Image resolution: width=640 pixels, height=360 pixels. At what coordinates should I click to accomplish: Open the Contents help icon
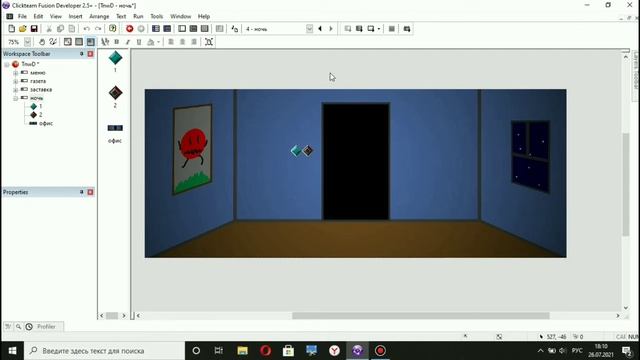click(x=112, y=29)
